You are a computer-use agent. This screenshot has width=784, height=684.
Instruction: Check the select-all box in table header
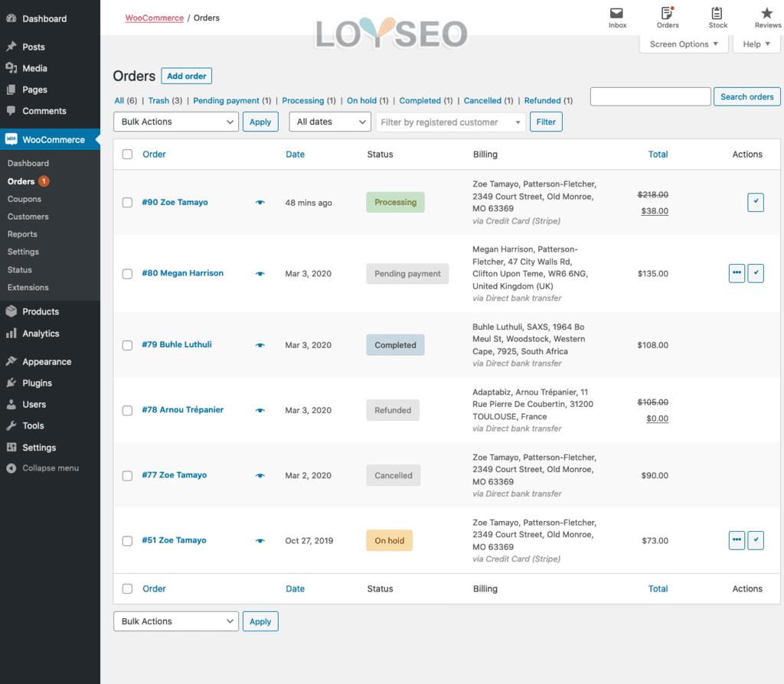(127, 155)
